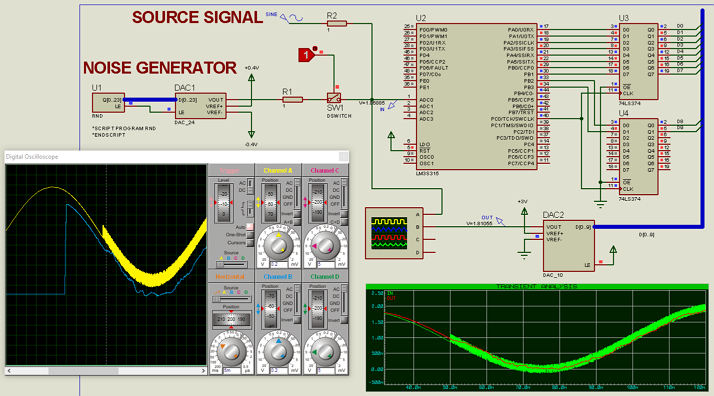This screenshot has width=714, height=396.
Task: Click the Horizontal Source selector slider
Action: [x=232, y=299]
